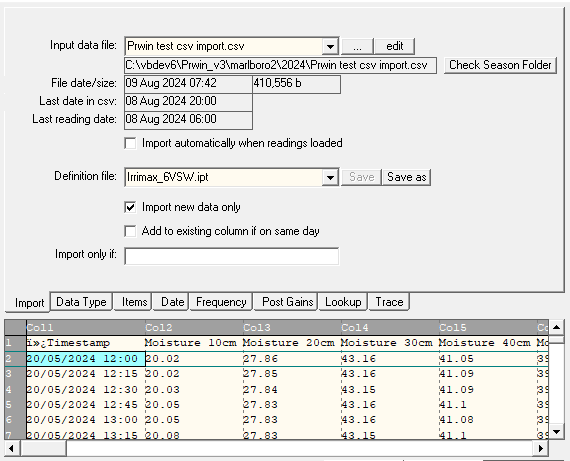The width and height of the screenshot is (570, 461).
Task: Select the 27.85 cell
Action: (292, 374)
